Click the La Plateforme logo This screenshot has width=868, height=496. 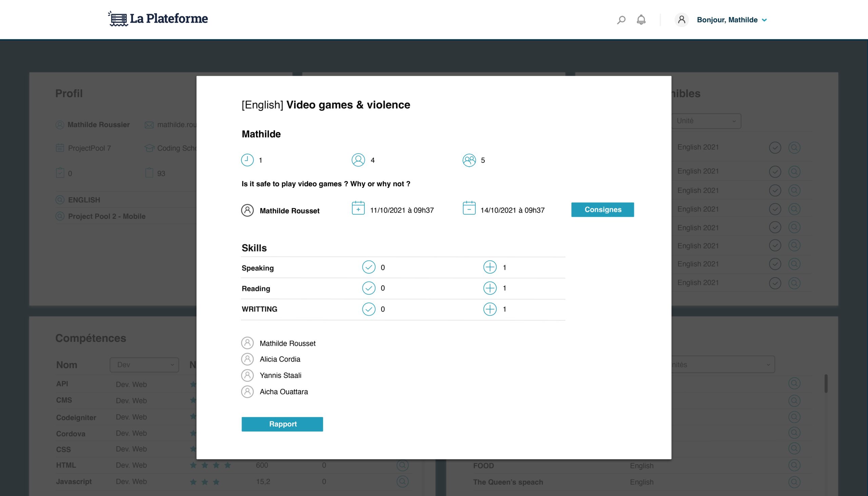coord(158,19)
